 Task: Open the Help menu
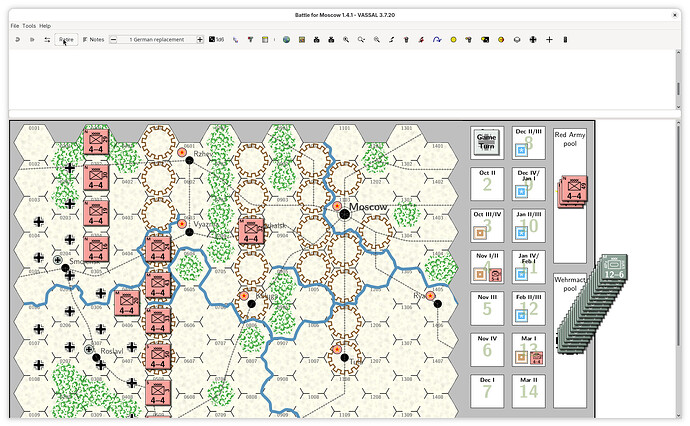45,25
